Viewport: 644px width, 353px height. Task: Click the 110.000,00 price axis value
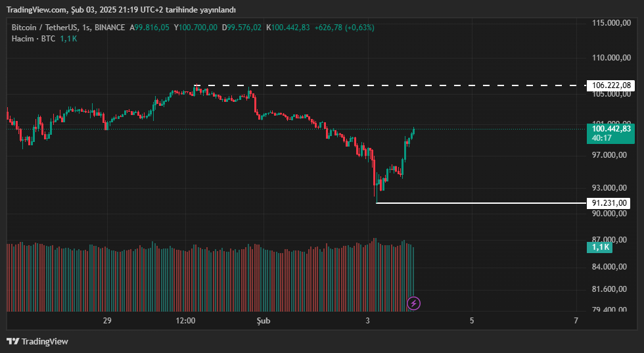click(612, 58)
